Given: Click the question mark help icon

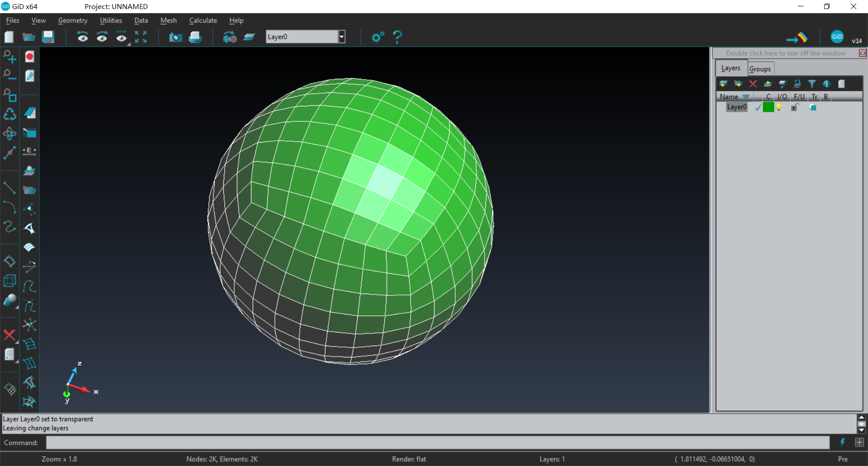Looking at the screenshot, I should tap(397, 37).
